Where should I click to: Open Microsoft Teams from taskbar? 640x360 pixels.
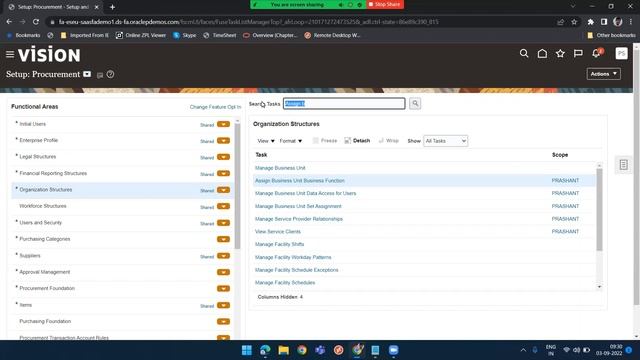(320, 350)
